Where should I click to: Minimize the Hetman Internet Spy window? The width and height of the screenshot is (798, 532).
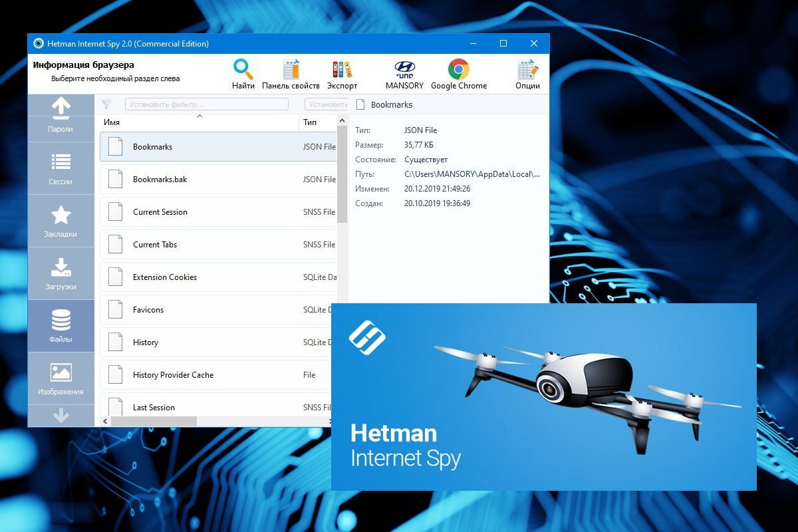point(473,44)
